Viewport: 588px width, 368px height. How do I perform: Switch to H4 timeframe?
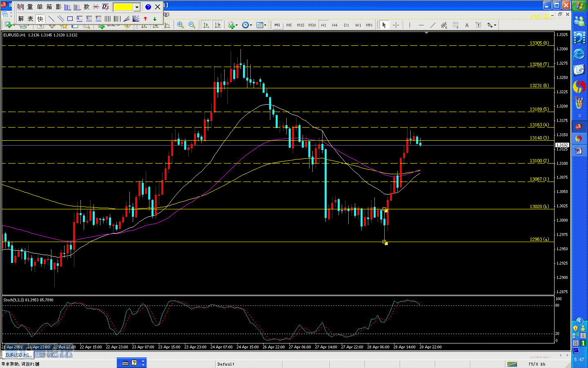[x=335, y=25]
